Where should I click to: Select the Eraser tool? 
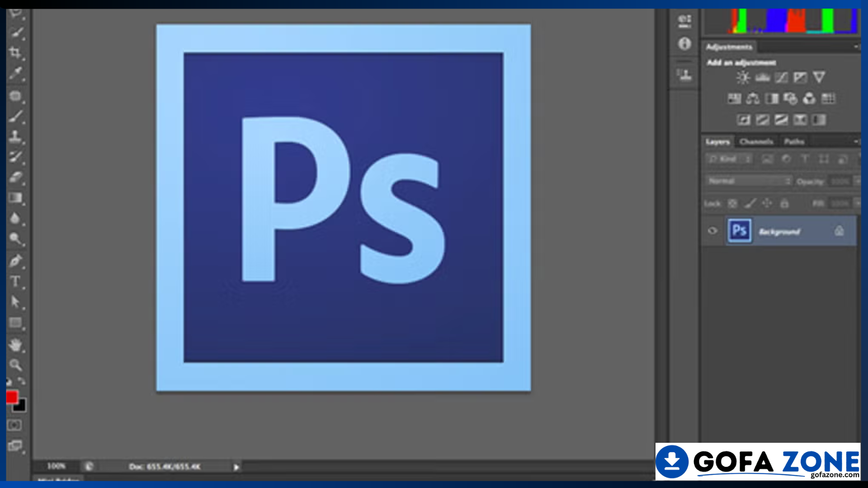tap(16, 177)
